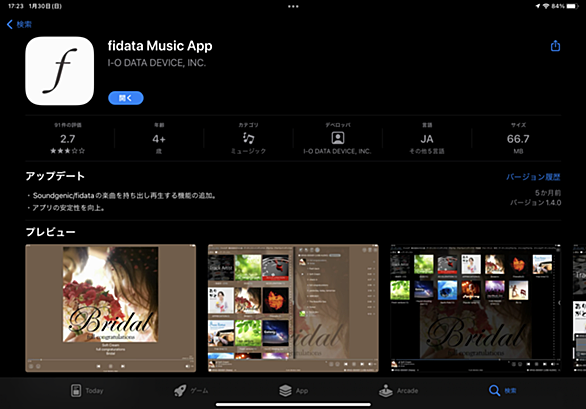586x409 pixels.
Task: View the 2.7 star ratings section
Action: tap(68, 139)
